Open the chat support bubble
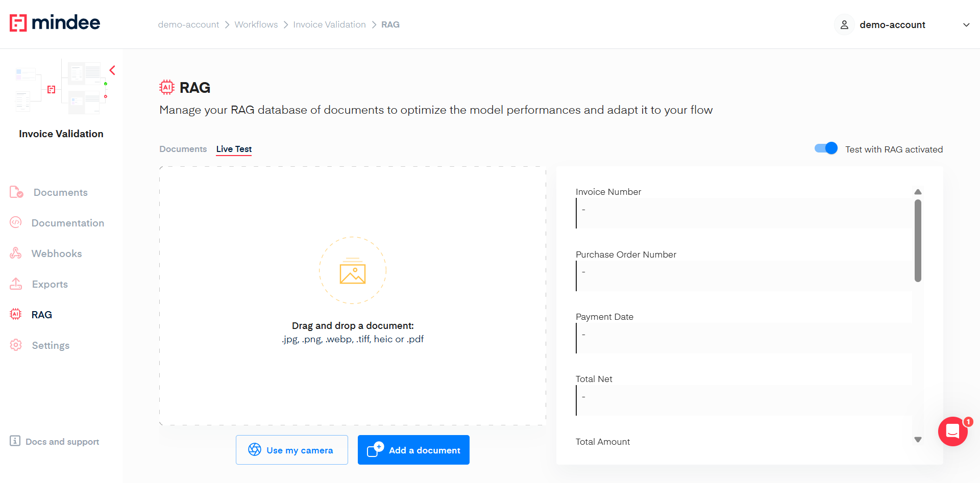980x483 pixels. click(x=952, y=431)
